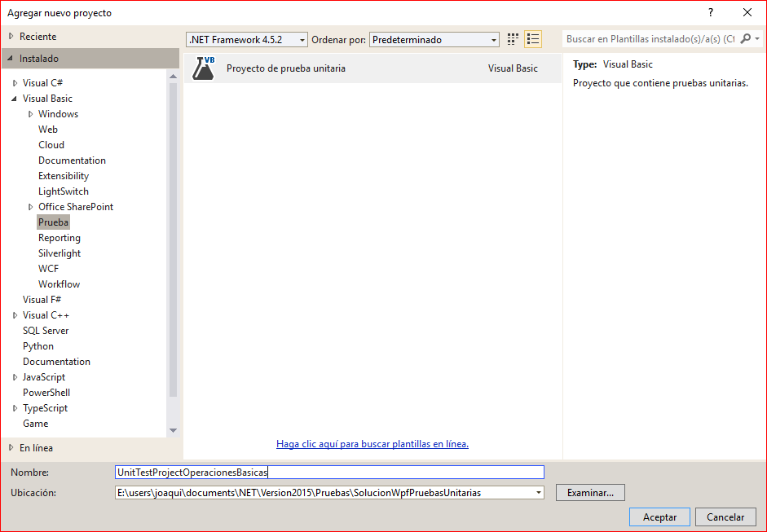Select the SQL Server category
Screen dimensions: 767x532
(46, 331)
